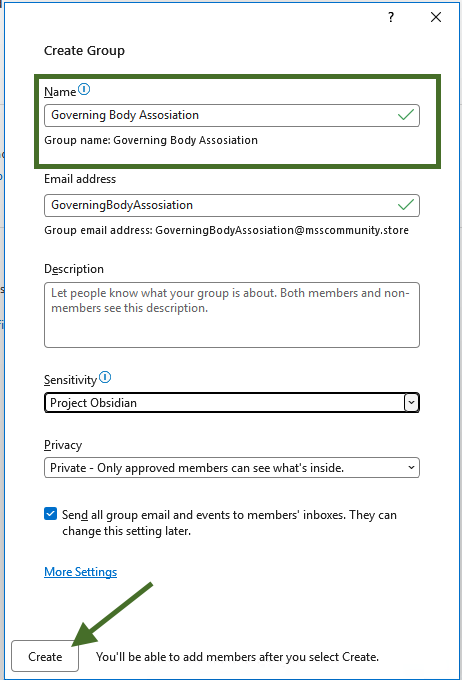The width and height of the screenshot is (462, 680).
Task: Click the green checkmark in Email field
Action: coord(406,205)
